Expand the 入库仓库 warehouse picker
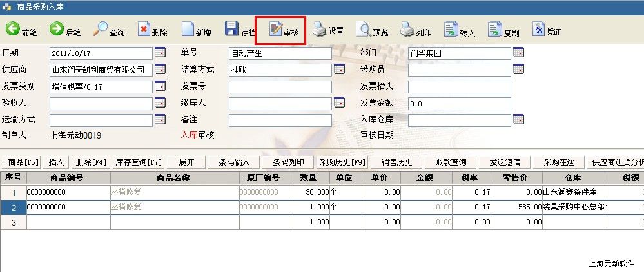Viewport: 644px width, 272px height. 518,120
